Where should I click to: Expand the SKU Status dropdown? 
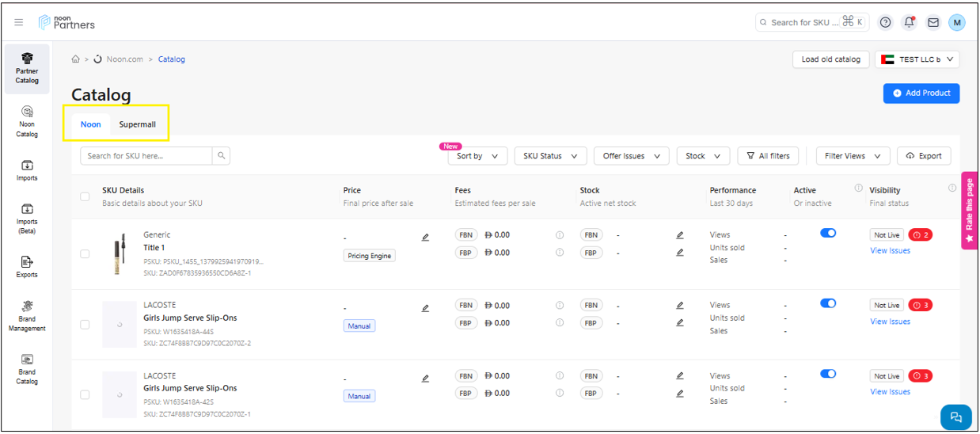pos(550,156)
